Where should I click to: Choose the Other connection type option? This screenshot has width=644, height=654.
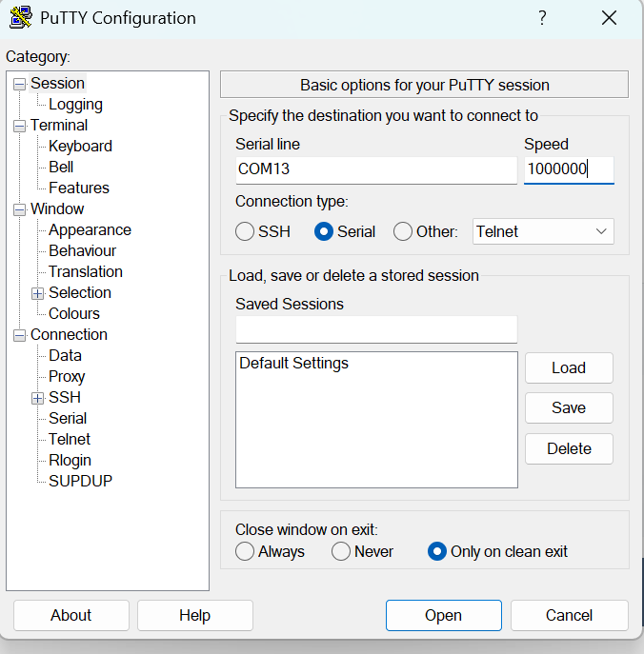403,231
